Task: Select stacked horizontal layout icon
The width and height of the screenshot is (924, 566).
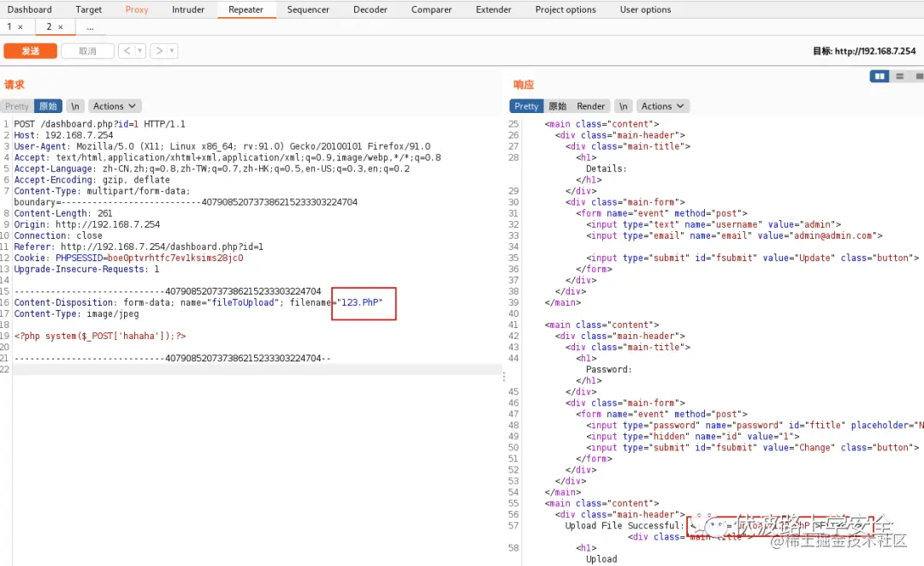Action: (899, 76)
